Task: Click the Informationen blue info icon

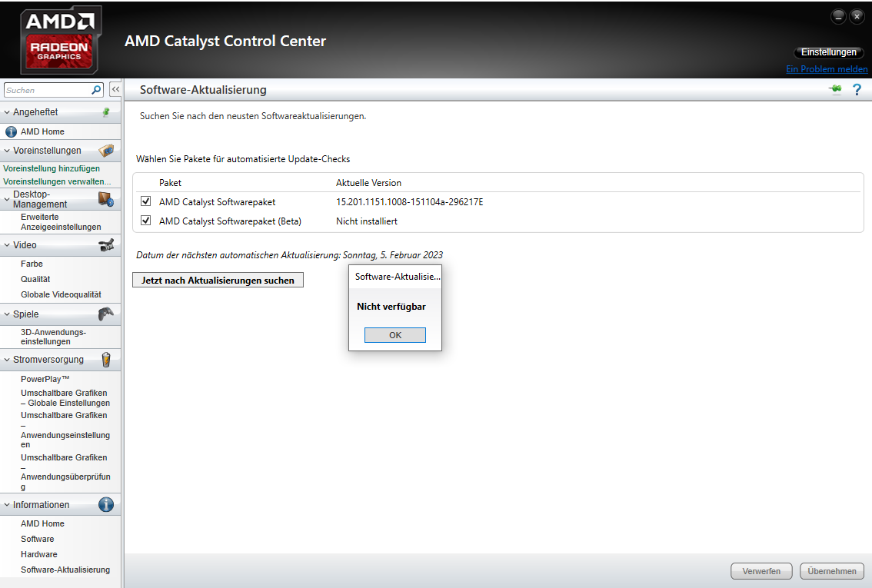Action: (x=105, y=505)
